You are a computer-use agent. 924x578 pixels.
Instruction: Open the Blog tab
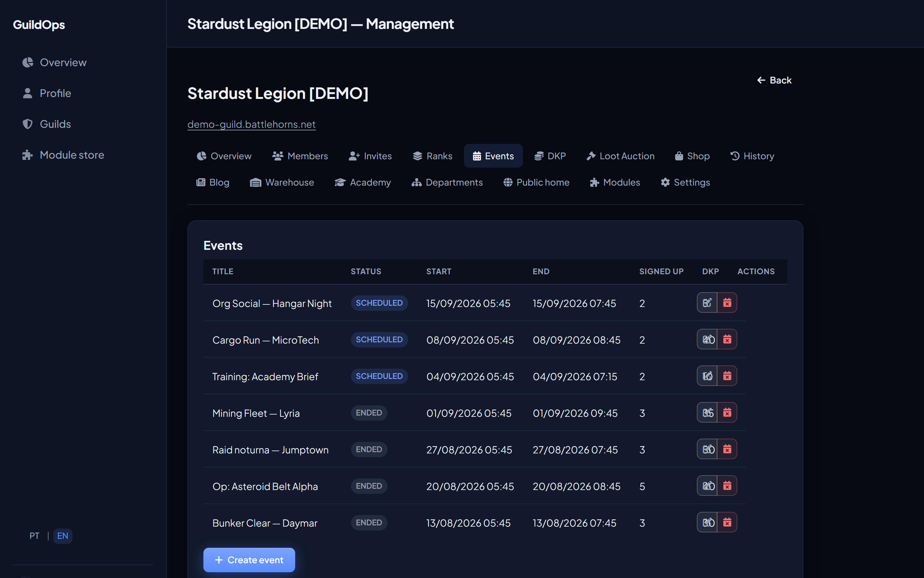pyautogui.click(x=213, y=182)
